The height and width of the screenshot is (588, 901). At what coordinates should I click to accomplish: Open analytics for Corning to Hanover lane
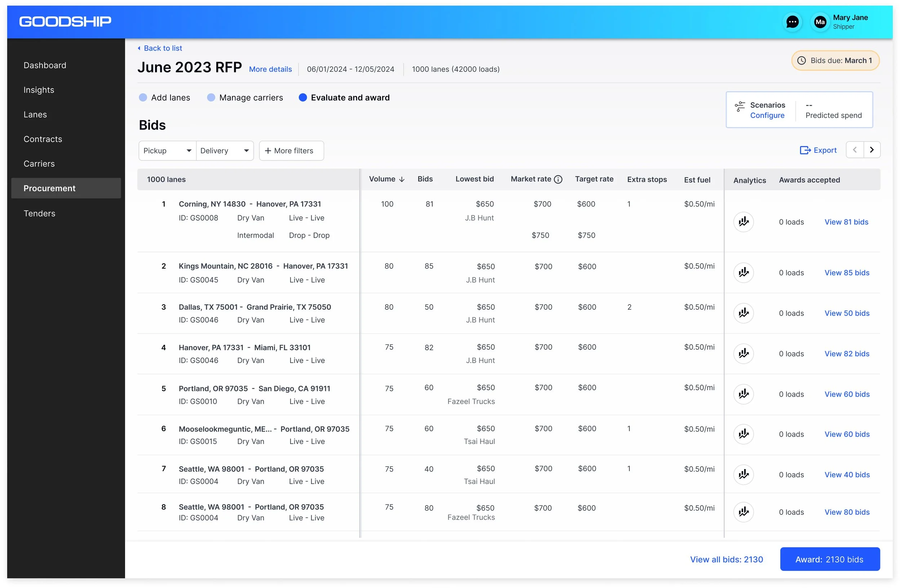click(x=743, y=222)
